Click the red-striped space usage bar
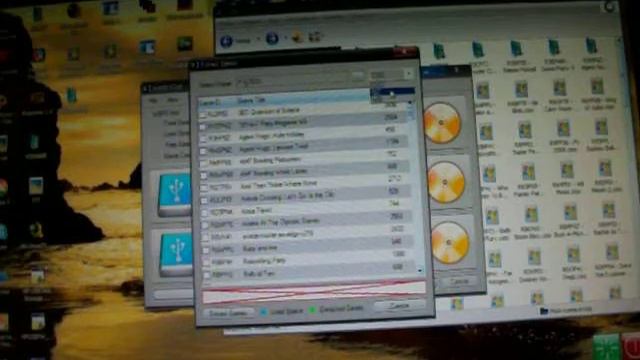This screenshot has width=640, height=360. (x=313, y=292)
